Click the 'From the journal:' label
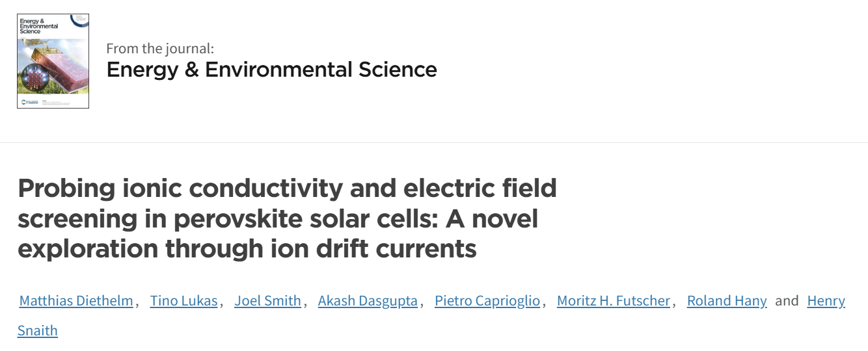The width and height of the screenshot is (868, 351). click(160, 48)
